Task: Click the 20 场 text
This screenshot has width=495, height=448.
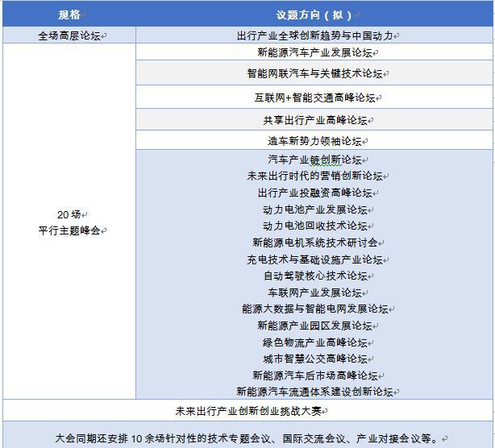Action: point(69,214)
